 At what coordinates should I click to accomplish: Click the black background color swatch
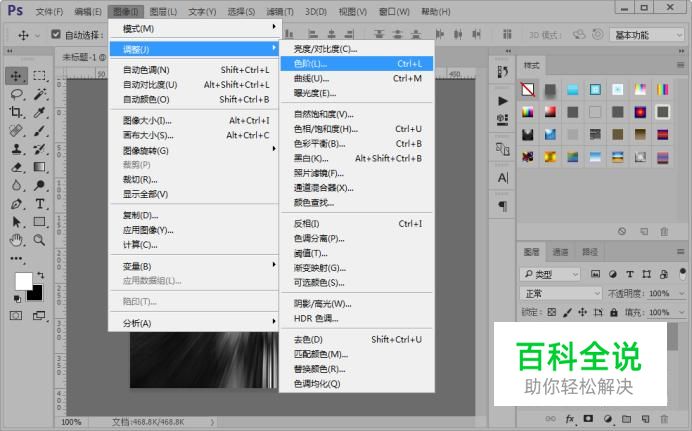click(38, 296)
